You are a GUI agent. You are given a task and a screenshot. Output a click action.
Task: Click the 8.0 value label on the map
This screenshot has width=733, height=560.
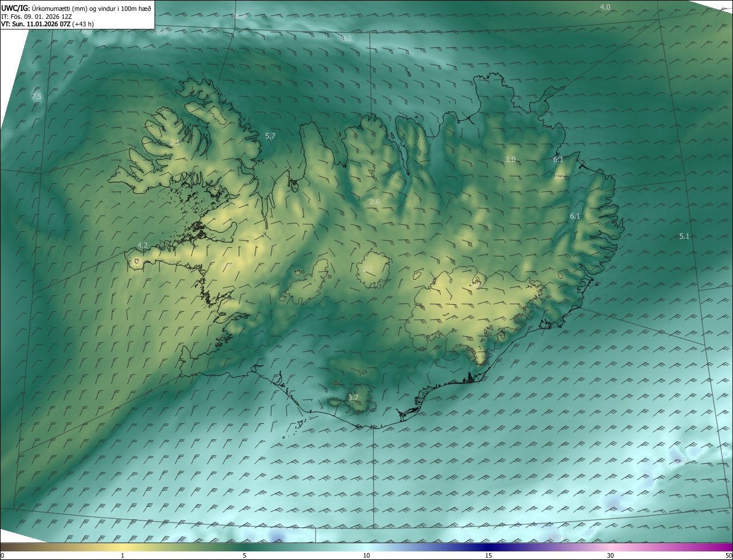pyautogui.click(x=162, y=32)
